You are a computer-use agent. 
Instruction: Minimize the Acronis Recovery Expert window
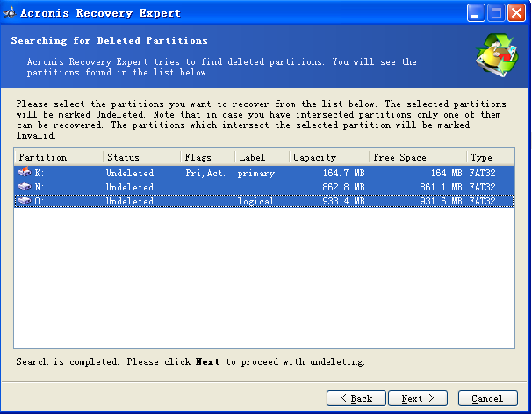tap(476, 13)
